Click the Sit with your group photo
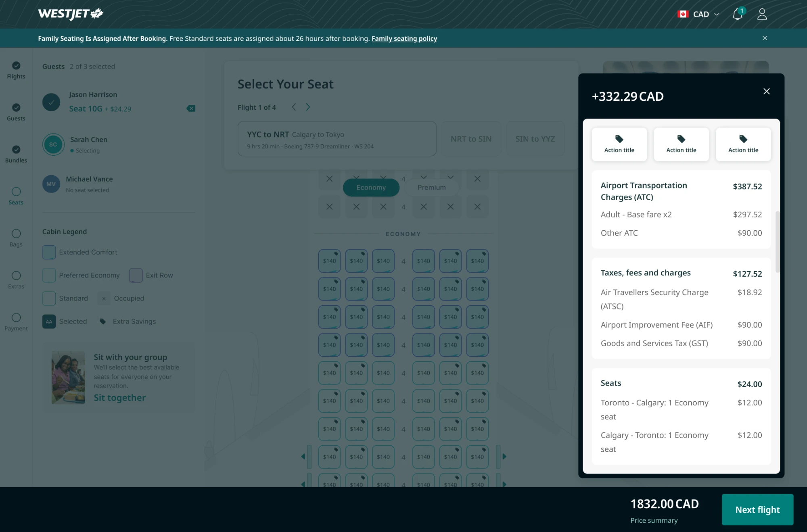The width and height of the screenshot is (807, 532). pyautogui.click(x=68, y=377)
